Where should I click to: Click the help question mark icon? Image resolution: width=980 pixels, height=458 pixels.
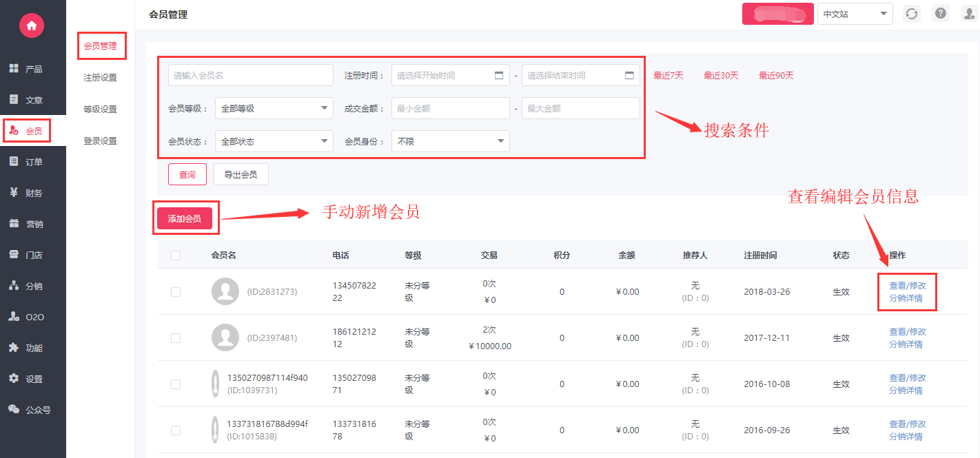[940, 13]
